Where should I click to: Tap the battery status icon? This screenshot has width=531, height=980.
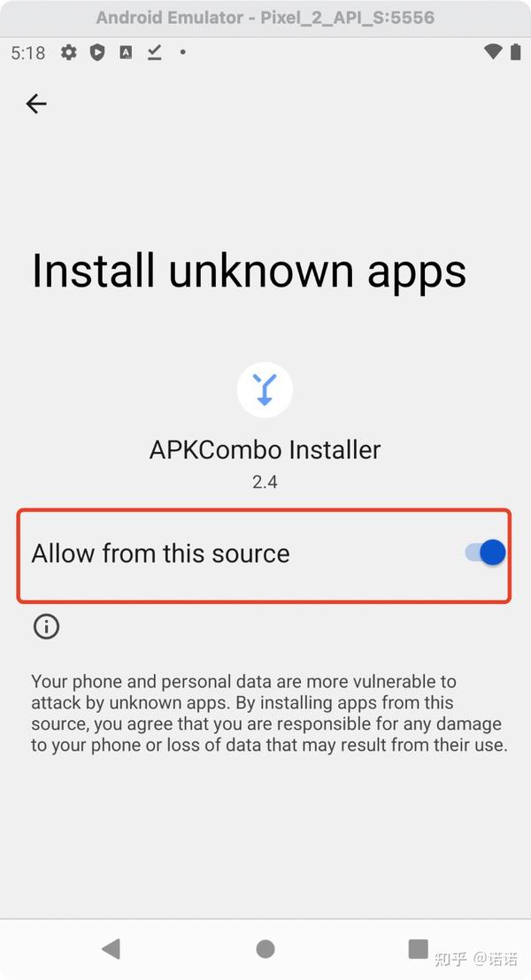pyautogui.click(x=515, y=52)
